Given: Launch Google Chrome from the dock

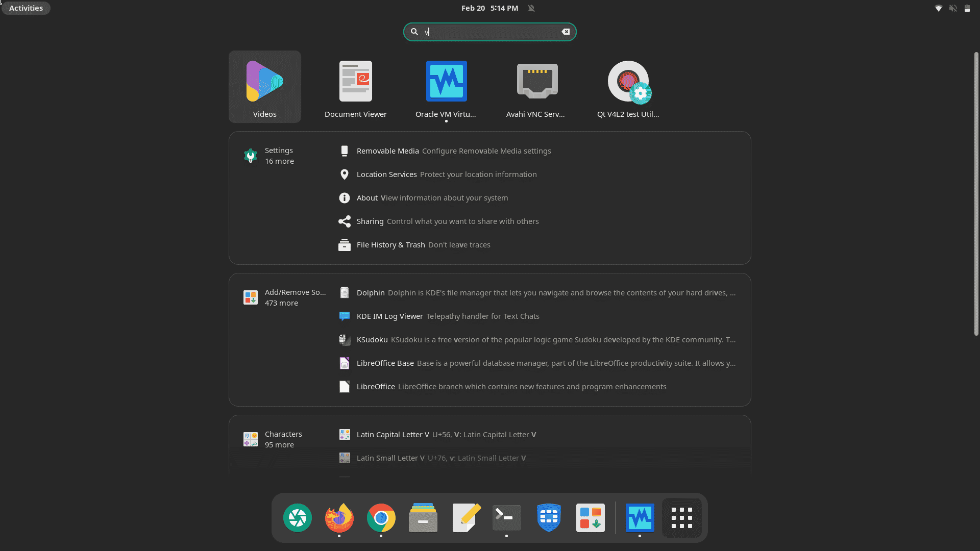Looking at the screenshot, I should pos(381,518).
